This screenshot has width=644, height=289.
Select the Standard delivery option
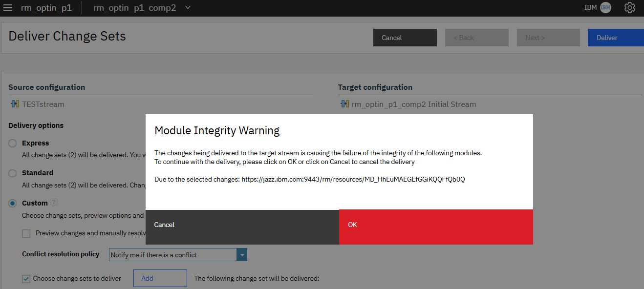coord(13,173)
